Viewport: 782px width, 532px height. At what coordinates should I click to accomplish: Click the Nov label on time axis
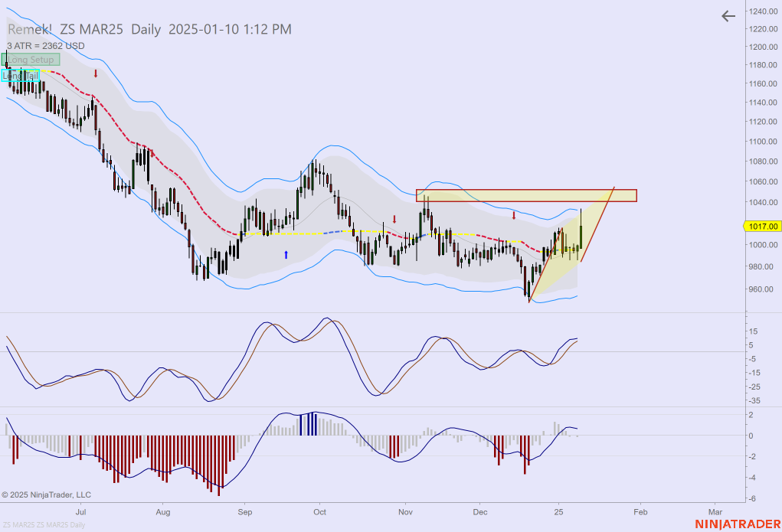point(405,512)
